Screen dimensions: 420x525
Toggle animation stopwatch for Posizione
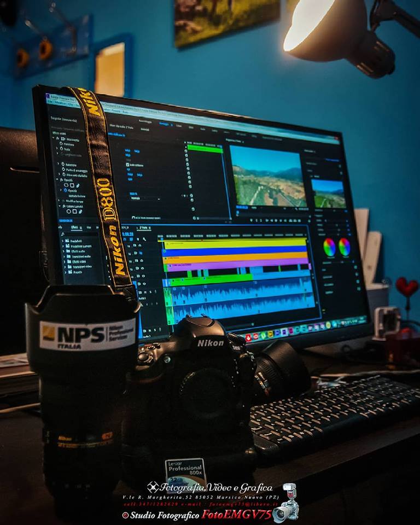[61, 144]
